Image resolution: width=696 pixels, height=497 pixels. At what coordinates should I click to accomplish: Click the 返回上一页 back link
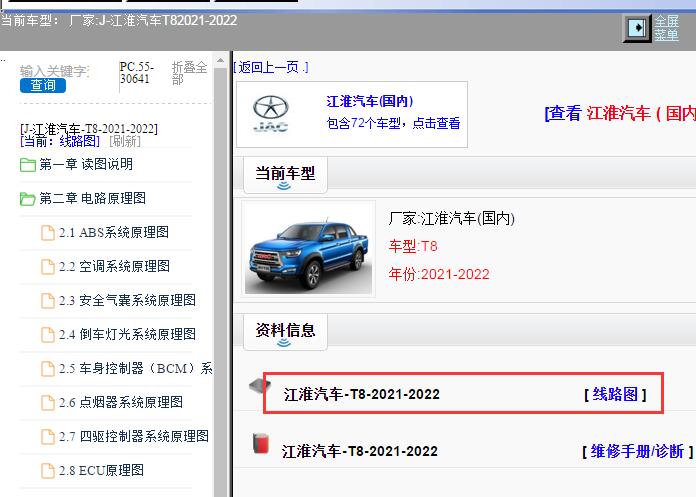271,67
